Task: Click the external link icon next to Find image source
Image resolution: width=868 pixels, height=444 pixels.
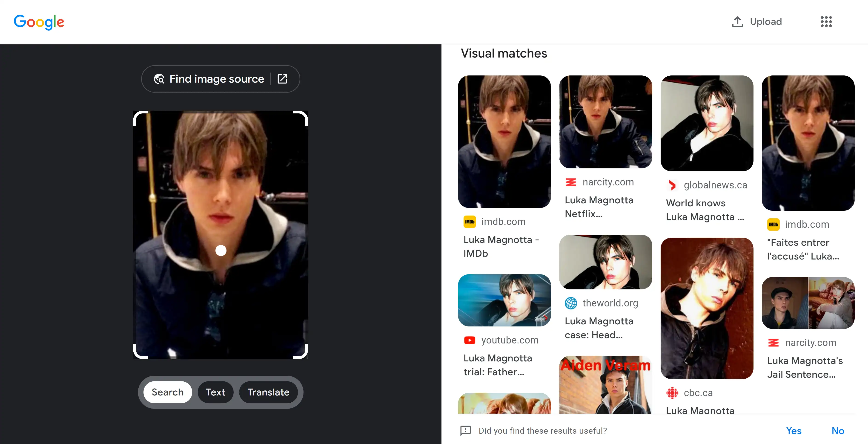Action: 282,78
